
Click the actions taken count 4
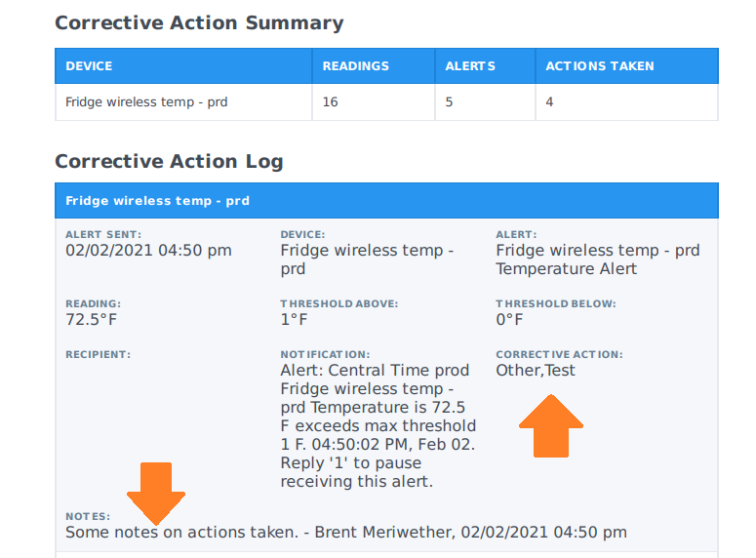click(549, 101)
